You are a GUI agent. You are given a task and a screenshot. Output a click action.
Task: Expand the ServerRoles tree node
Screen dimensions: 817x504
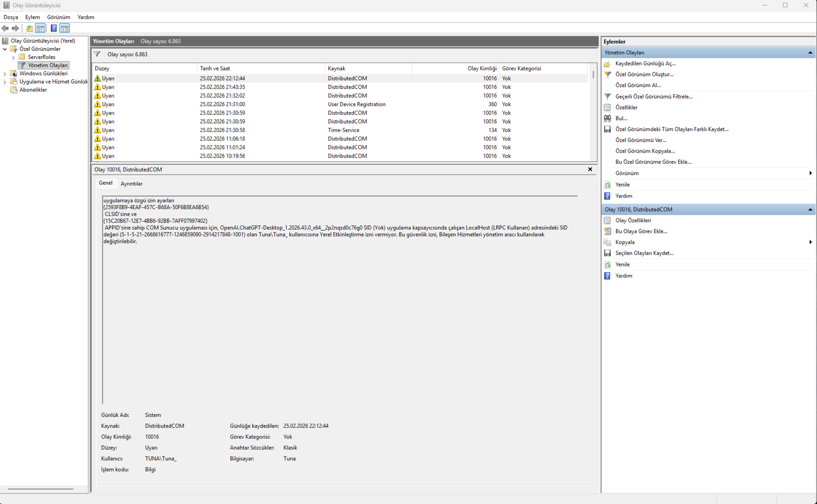pyautogui.click(x=14, y=57)
